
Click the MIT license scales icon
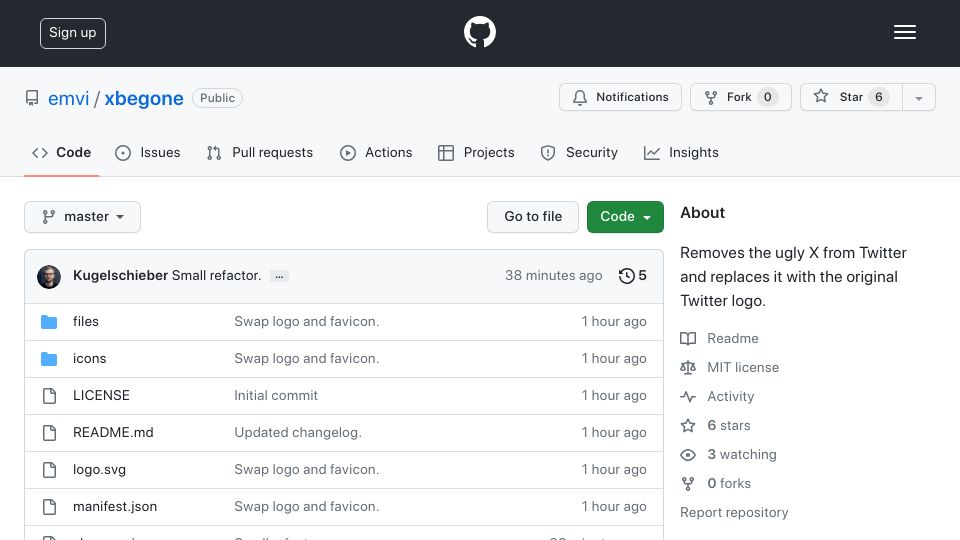pyautogui.click(x=688, y=367)
